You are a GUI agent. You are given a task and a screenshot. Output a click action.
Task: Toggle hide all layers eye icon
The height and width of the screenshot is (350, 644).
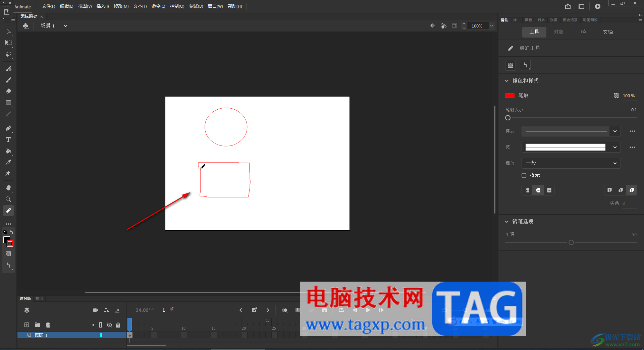coord(109,325)
